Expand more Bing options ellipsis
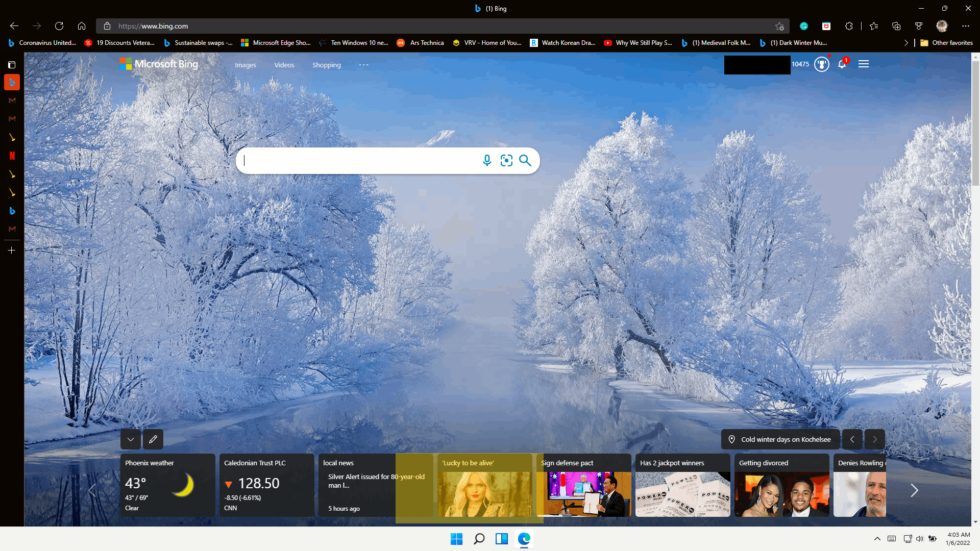The image size is (980, 551). (363, 65)
